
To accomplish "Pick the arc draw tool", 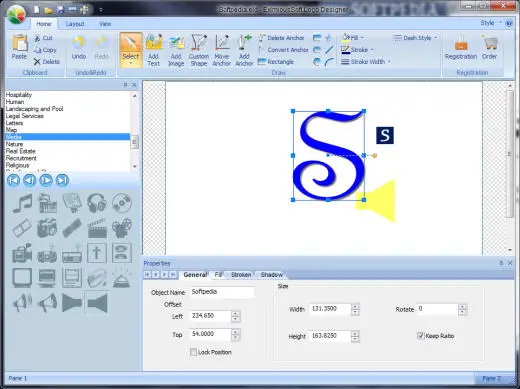I will [x=329, y=62].
